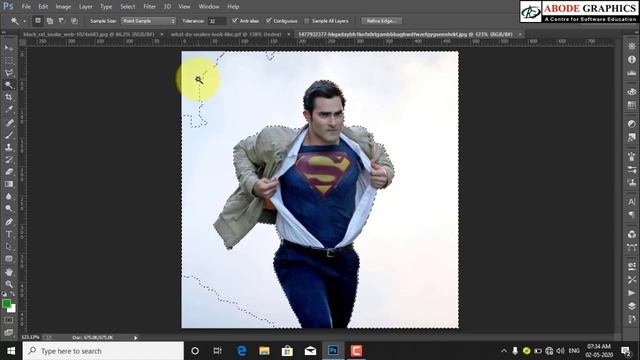Select the Eyedropper tool
The width and height of the screenshot is (640, 360).
click(9, 109)
